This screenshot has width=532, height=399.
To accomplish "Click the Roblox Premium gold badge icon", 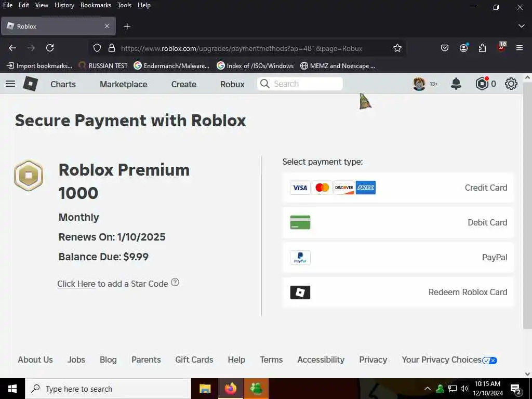I will click(29, 176).
